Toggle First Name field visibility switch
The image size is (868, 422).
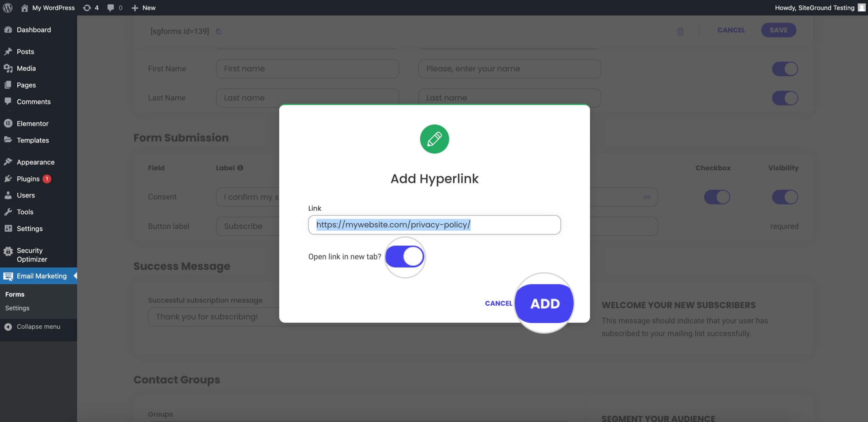point(785,69)
